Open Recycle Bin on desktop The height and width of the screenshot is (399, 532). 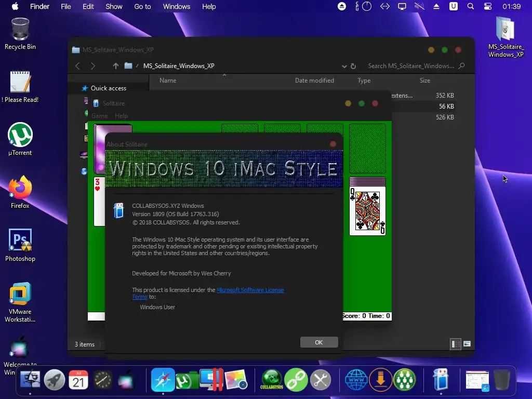point(20,34)
